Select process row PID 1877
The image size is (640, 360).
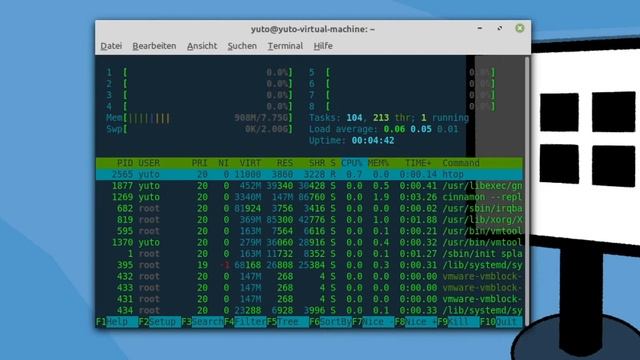tap(309, 186)
